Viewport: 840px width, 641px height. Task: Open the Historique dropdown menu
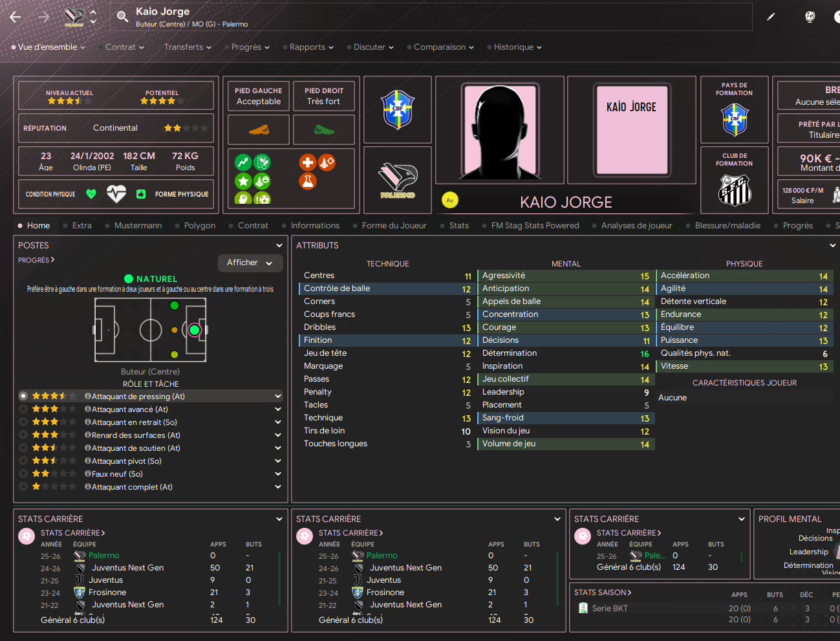518,47
